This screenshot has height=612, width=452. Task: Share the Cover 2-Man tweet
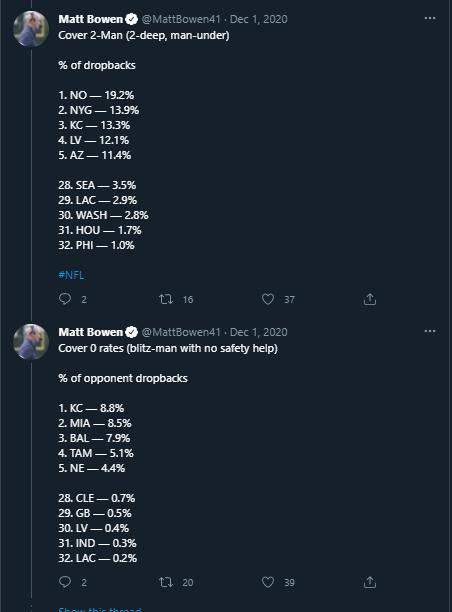point(370,299)
